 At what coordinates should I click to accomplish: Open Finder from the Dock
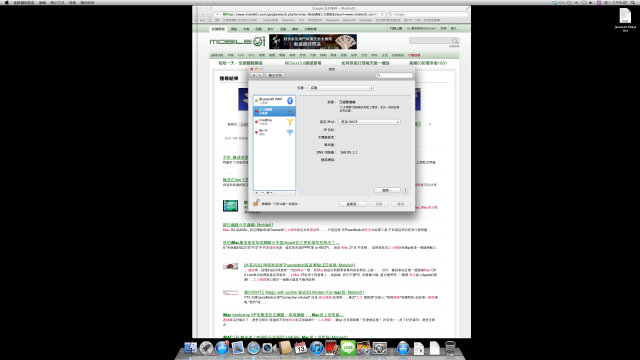(191, 348)
